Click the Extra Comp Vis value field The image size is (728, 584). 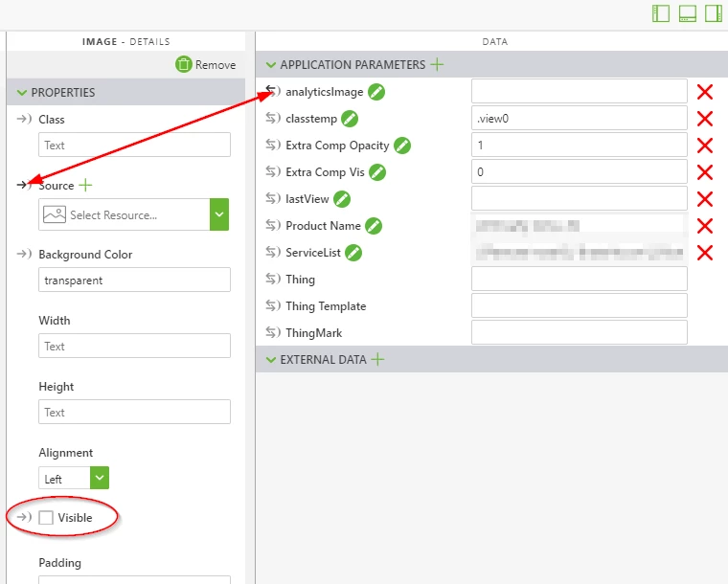coord(580,171)
